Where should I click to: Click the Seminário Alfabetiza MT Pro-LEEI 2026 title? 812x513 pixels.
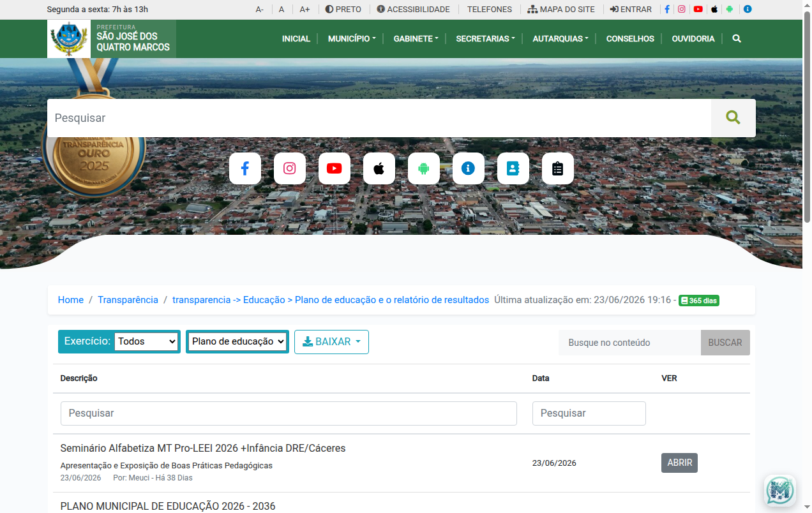pyautogui.click(x=203, y=449)
